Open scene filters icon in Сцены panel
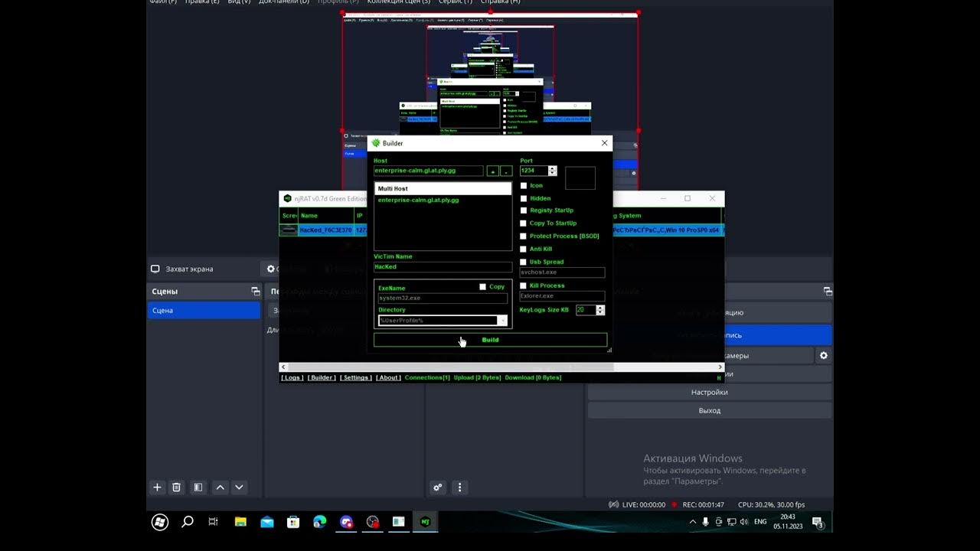 [x=198, y=487]
